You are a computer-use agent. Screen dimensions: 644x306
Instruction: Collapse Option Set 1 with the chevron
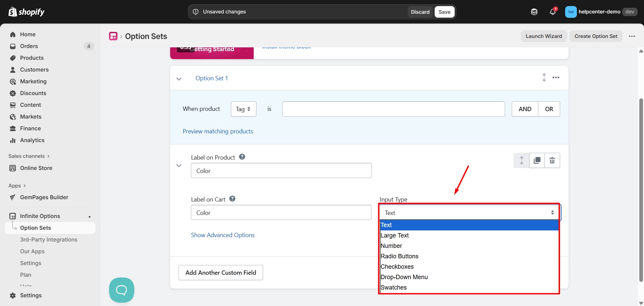pos(179,79)
